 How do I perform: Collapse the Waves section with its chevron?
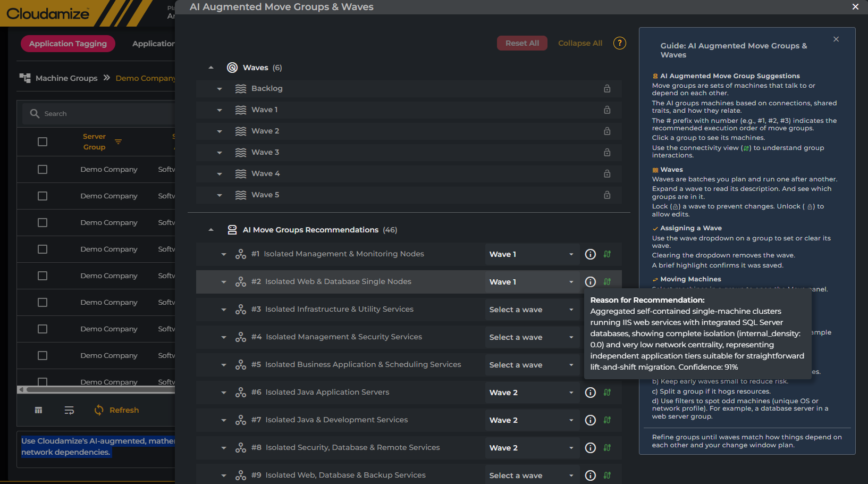tap(211, 67)
